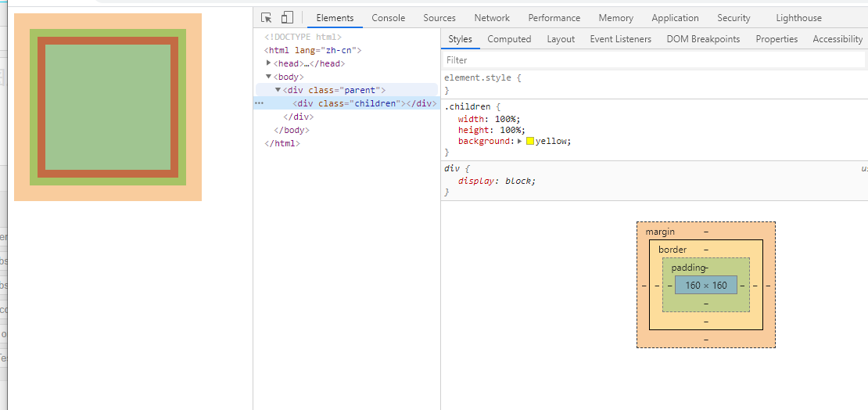Screen dimensions: 868x410
Task: Open the Layout sidebar tab
Action: click(561, 39)
